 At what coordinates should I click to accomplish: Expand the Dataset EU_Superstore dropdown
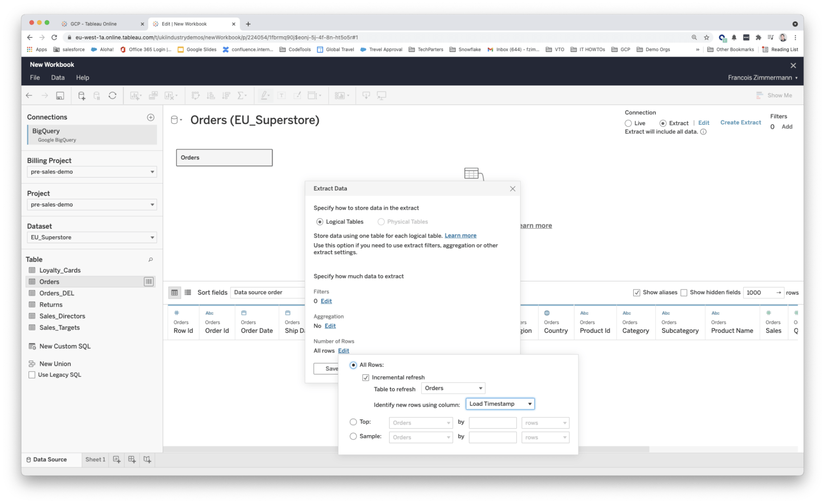pos(92,237)
